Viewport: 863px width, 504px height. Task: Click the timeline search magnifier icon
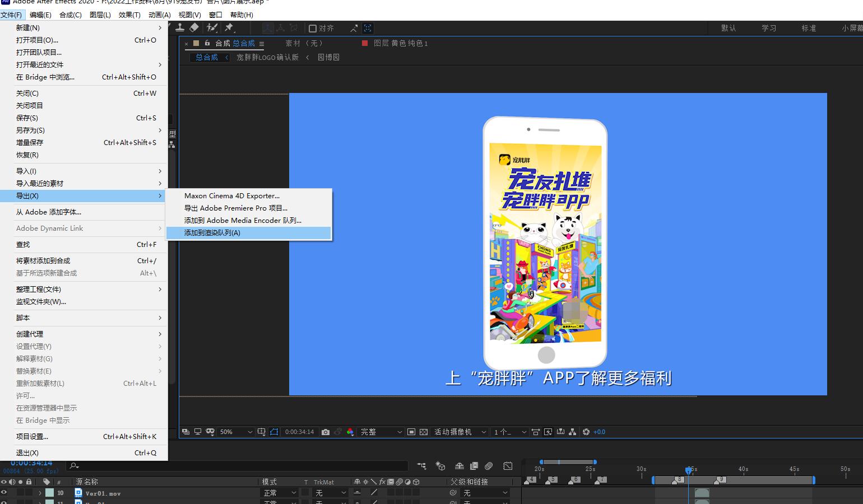coord(74,466)
